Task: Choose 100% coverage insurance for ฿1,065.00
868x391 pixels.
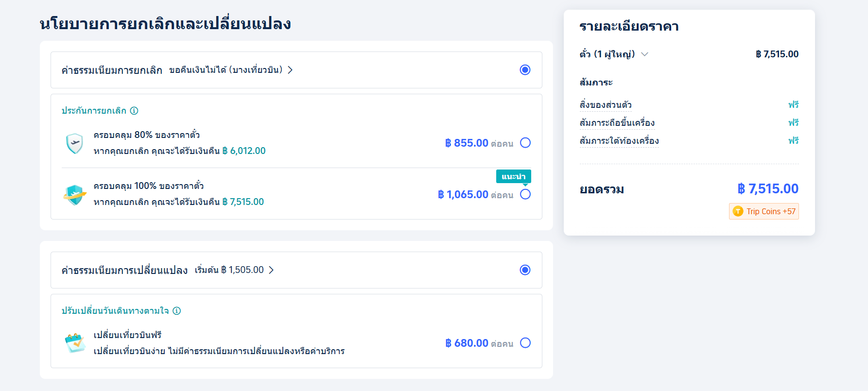Action: (x=525, y=194)
